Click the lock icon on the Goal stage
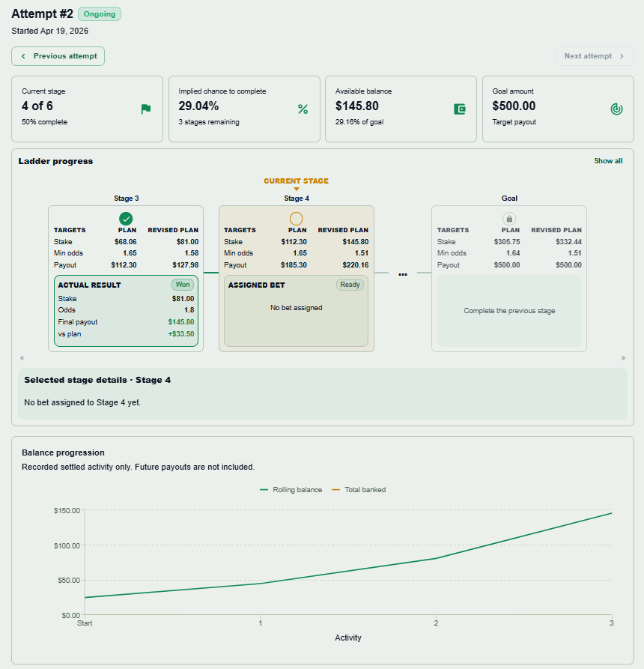This screenshot has width=644, height=669. (508, 219)
